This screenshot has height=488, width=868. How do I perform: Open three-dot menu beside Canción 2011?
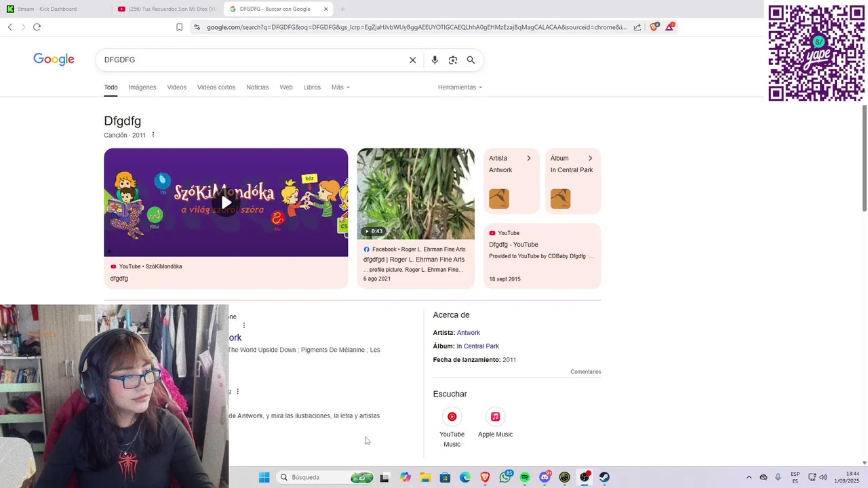(153, 135)
